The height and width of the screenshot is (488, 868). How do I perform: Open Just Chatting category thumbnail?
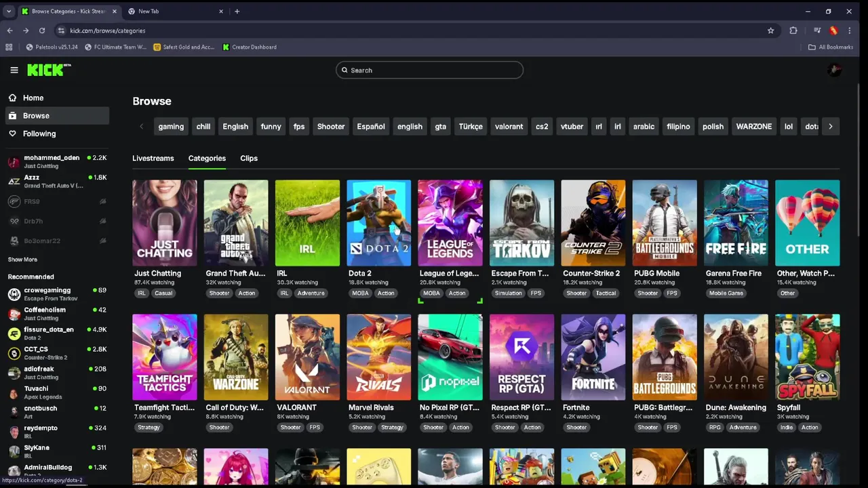(x=165, y=223)
